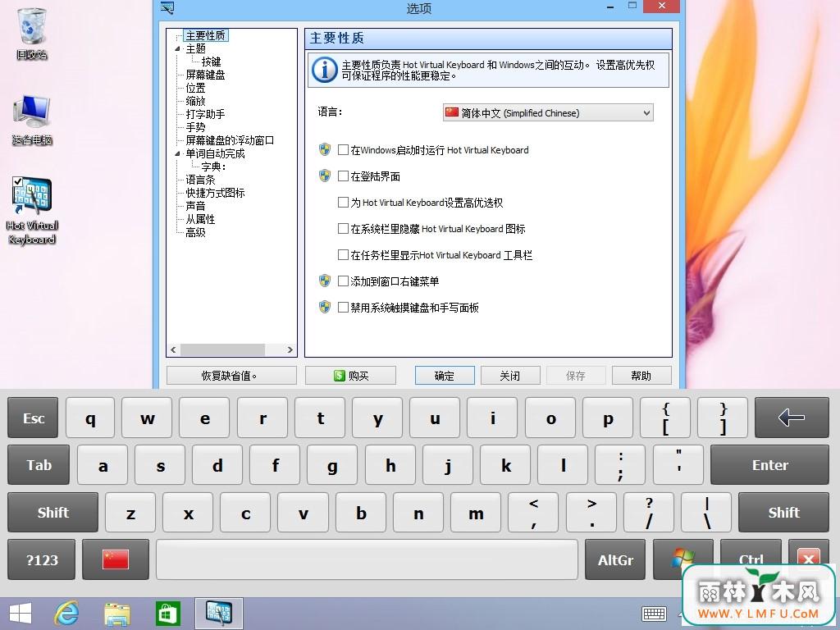
Task: Tap the spacebar on virtual keyboard
Action: point(367,559)
